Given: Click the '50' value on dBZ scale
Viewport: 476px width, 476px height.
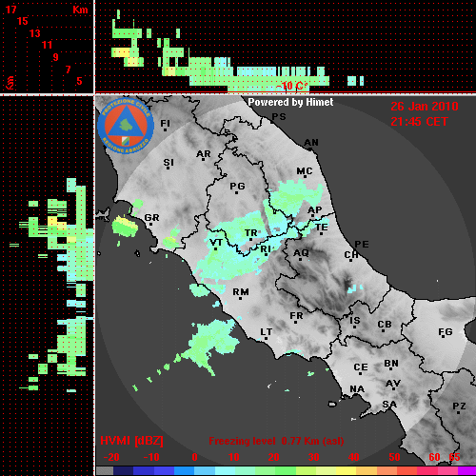Looking at the screenshot, I should [x=394, y=457].
